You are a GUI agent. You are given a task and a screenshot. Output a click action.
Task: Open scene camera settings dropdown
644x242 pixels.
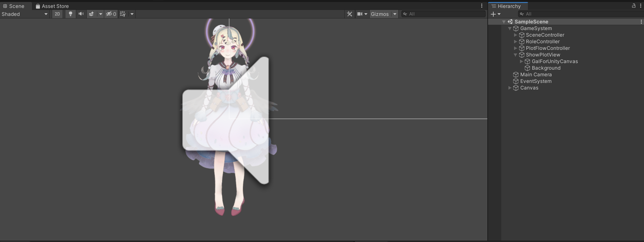tap(362, 14)
